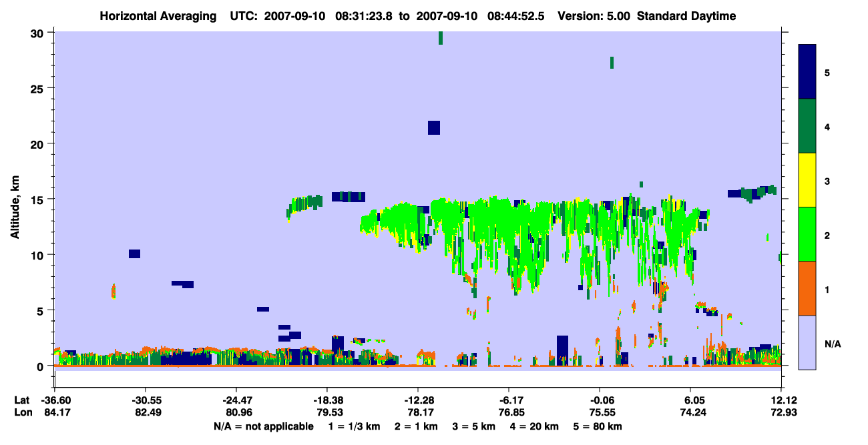The height and width of the screenshot is (445, 868).
Task: Click the dark blue colorbar segment labeled 5
Action: pos(807,72)
